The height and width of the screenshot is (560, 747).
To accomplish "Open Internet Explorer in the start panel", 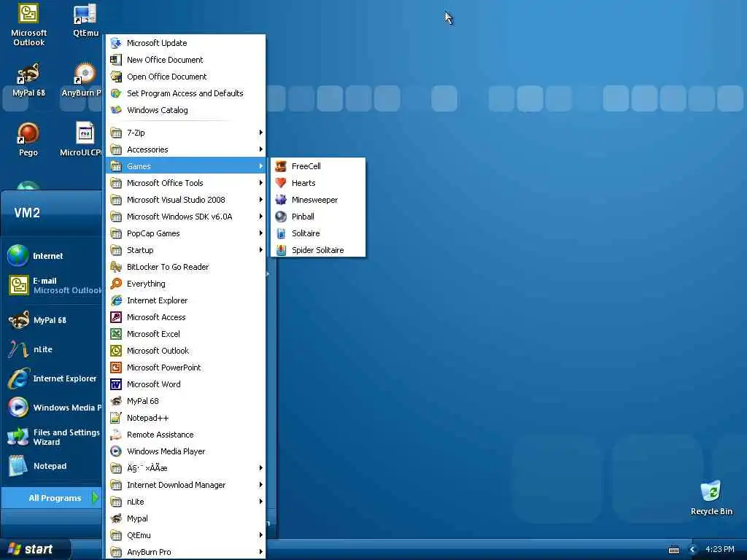I will tap(52, 378).
